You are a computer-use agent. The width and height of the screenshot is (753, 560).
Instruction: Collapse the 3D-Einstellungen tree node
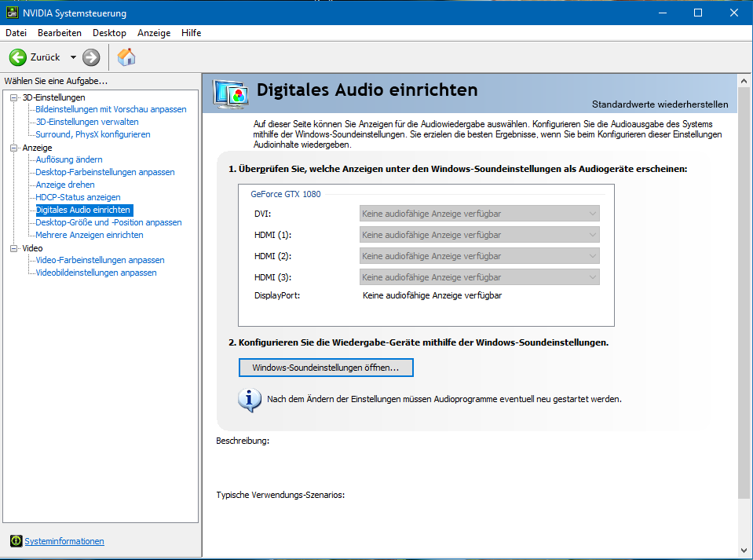click(13, 97)
